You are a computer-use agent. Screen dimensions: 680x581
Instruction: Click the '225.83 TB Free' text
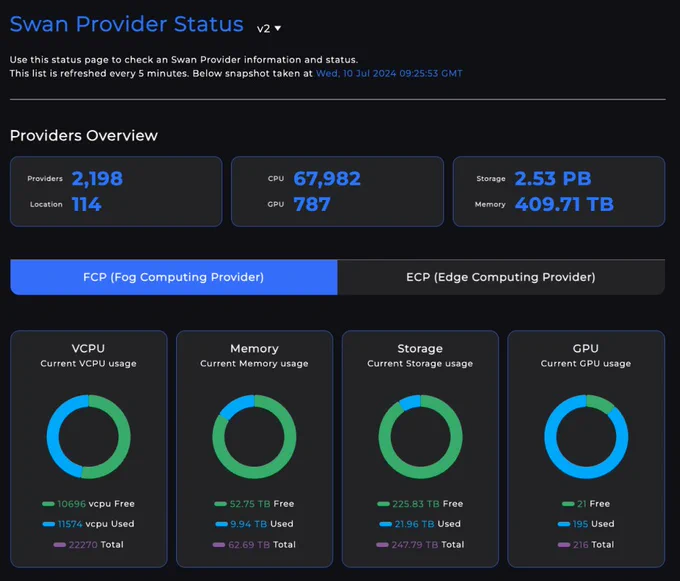click(x=428, y=504)
